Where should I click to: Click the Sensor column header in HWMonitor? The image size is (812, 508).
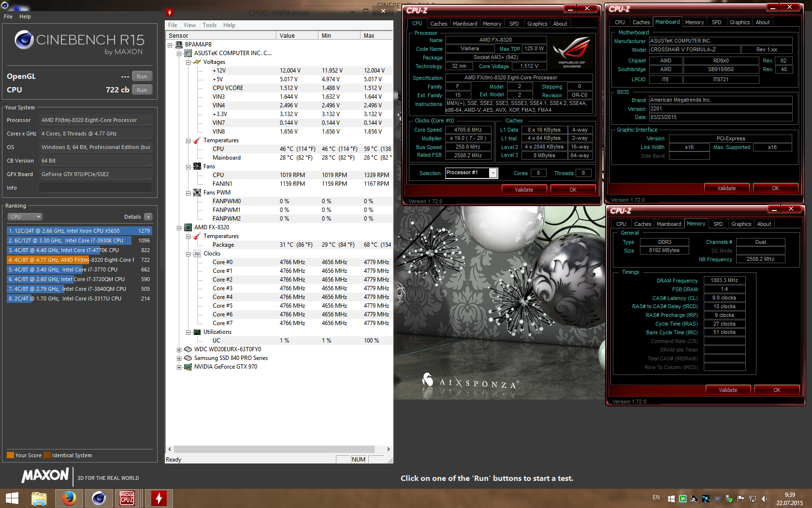tap(221, 36)
